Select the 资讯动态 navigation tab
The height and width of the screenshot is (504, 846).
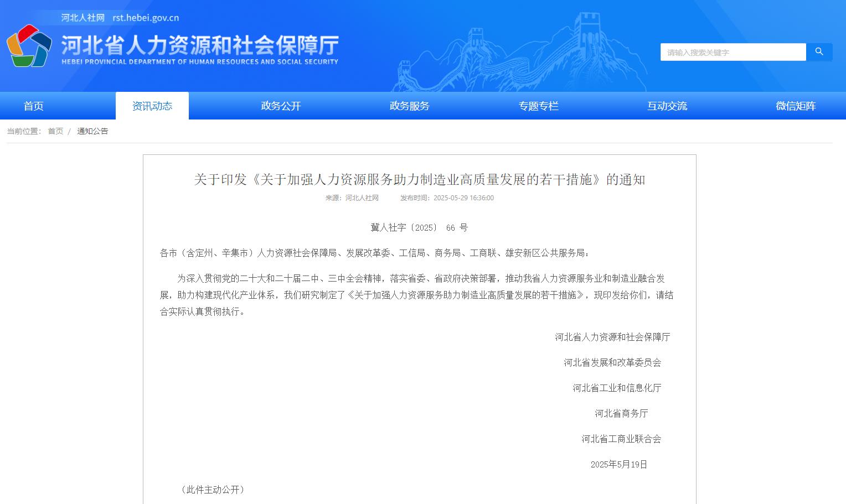pyautogui.click(x=152, y=106)
